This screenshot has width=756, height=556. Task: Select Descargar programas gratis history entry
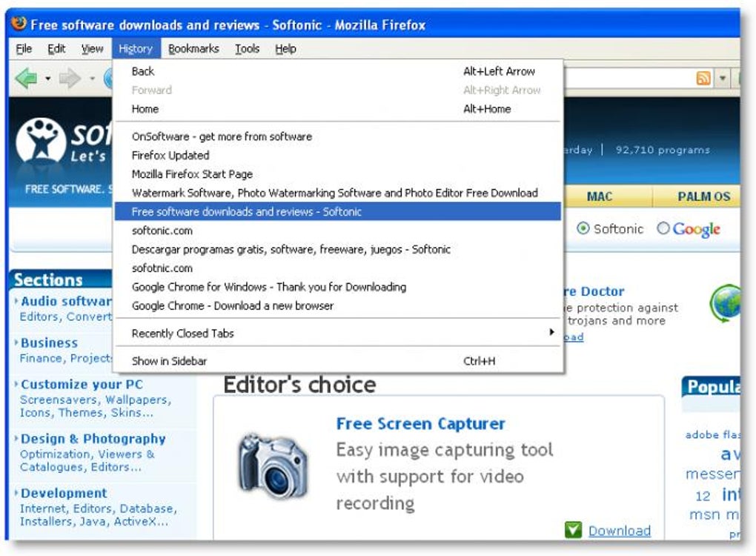click(338, 249)
